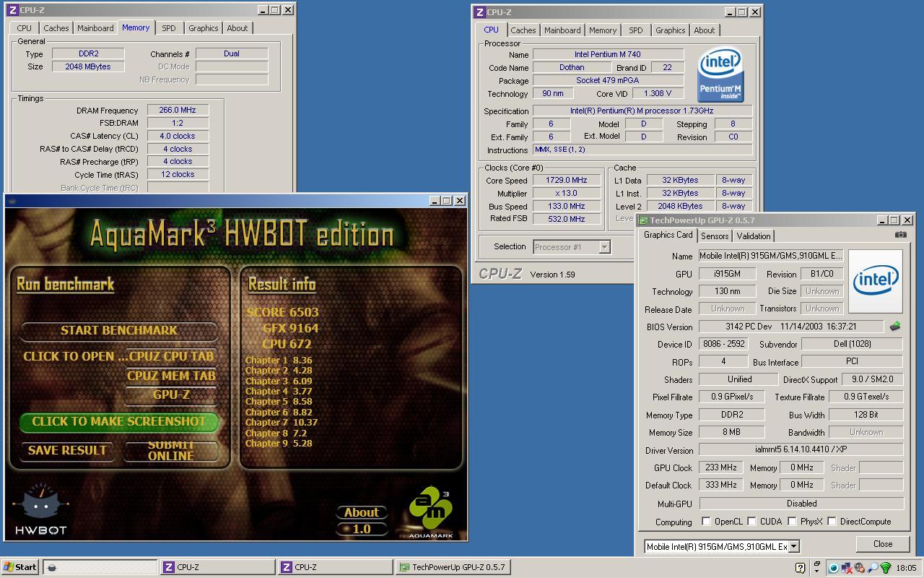Open Mainboard tab in right CPU-Z window
Viewport: 924px width, 578px height.
coord(562,30)
